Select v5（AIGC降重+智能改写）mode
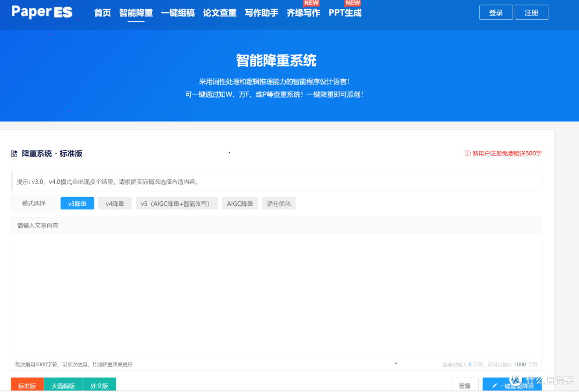The image size is (579, 392). point(176,203)
